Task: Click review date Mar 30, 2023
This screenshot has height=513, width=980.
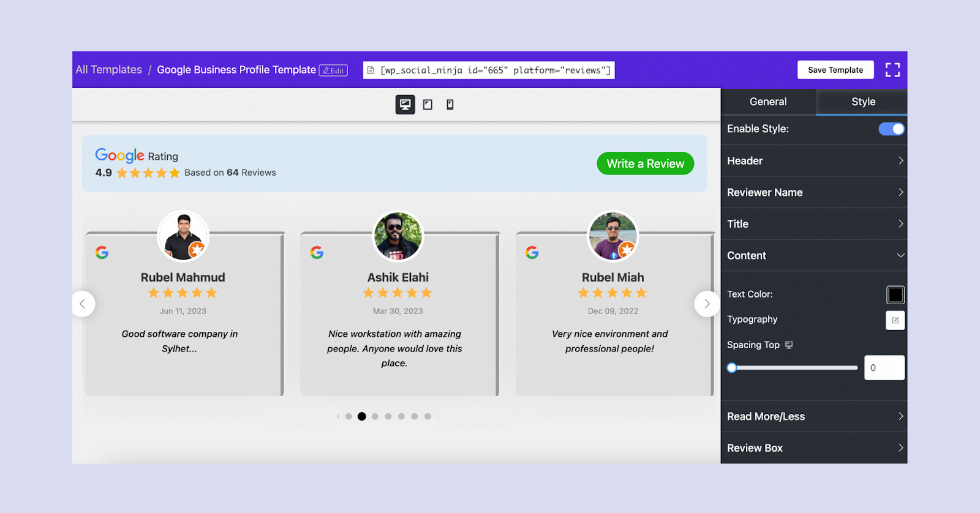Action: click(x=398, y=311)
